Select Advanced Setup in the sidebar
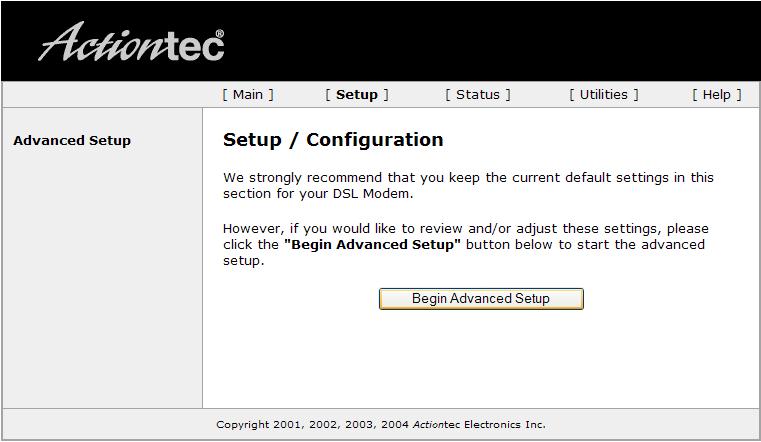Screen dimensions: 761x442 [x=72, y=141]
